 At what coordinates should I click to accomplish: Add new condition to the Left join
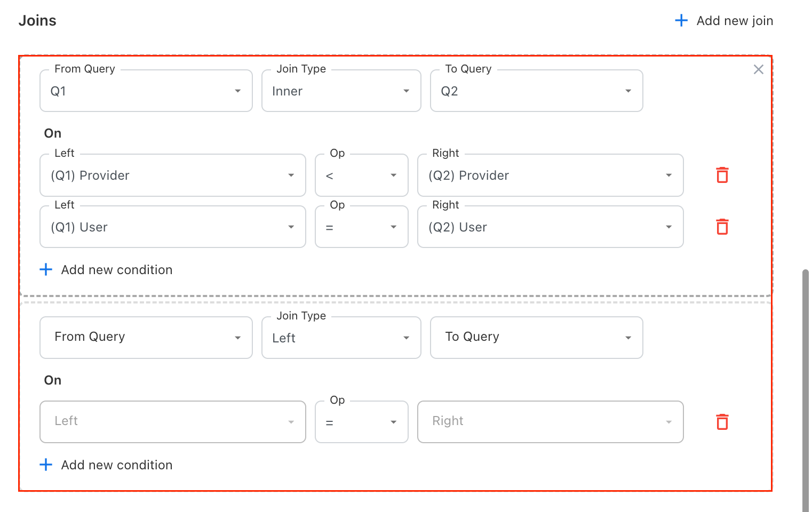106,465
